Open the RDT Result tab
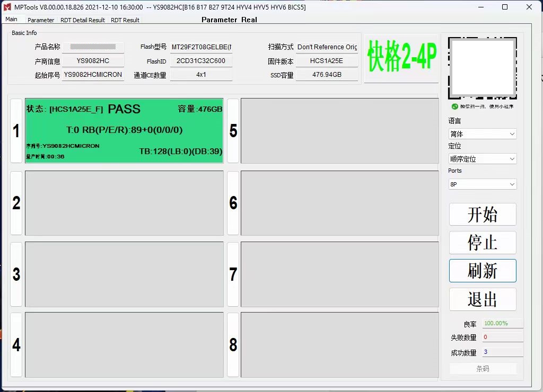This screenshot has height=392, width=543. 125,20
